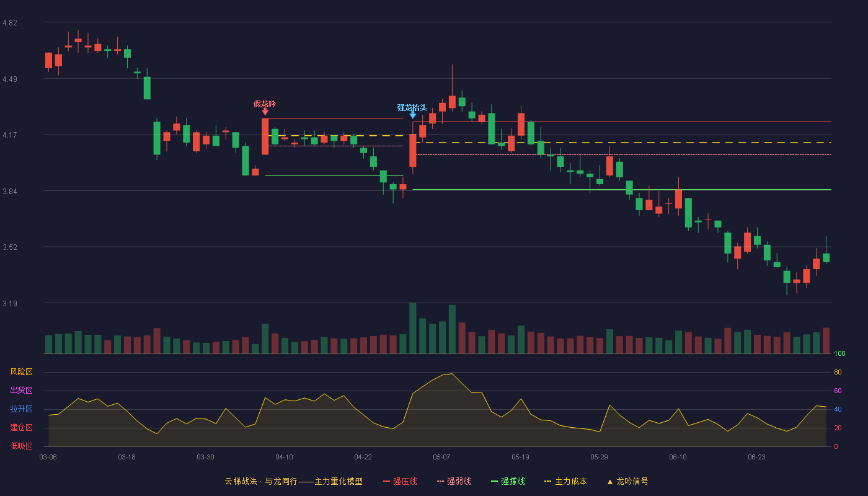
Task: Click the 拉升区 zone label
Action: [x=21, y=409]
